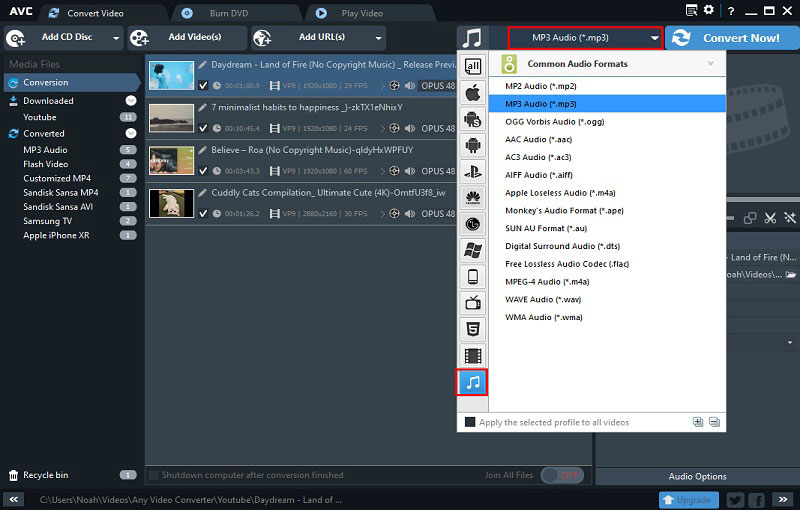
Task: Uncheck the Cuddly Cats Compilation video
Action: (203, 213)
